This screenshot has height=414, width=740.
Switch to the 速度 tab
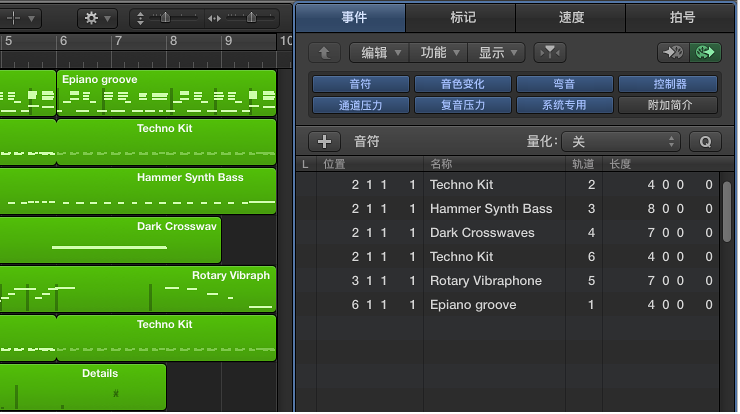[571, 17]
